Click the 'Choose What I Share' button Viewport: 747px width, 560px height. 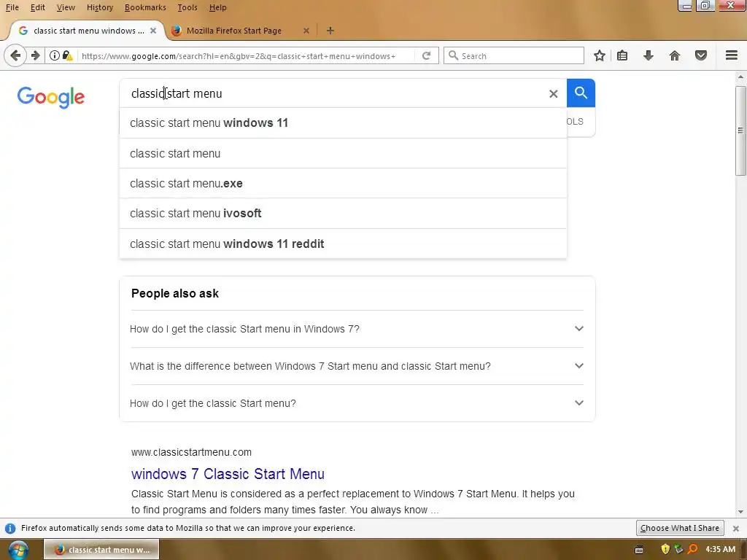coord(679,528)
